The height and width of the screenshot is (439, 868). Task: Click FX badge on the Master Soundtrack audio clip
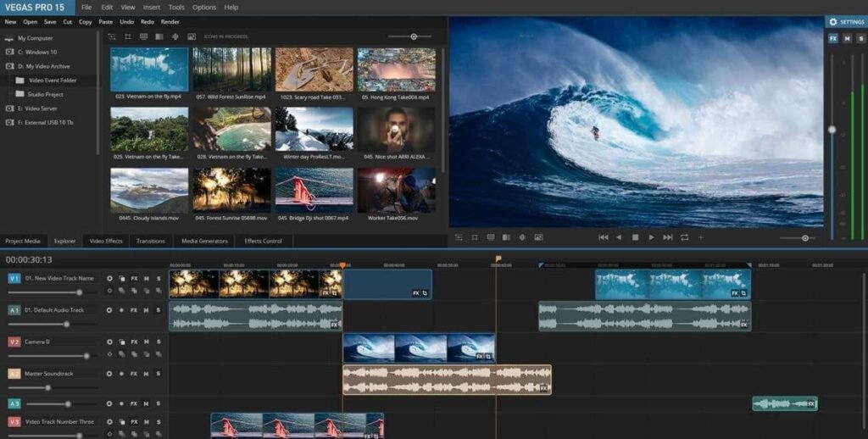543,389
